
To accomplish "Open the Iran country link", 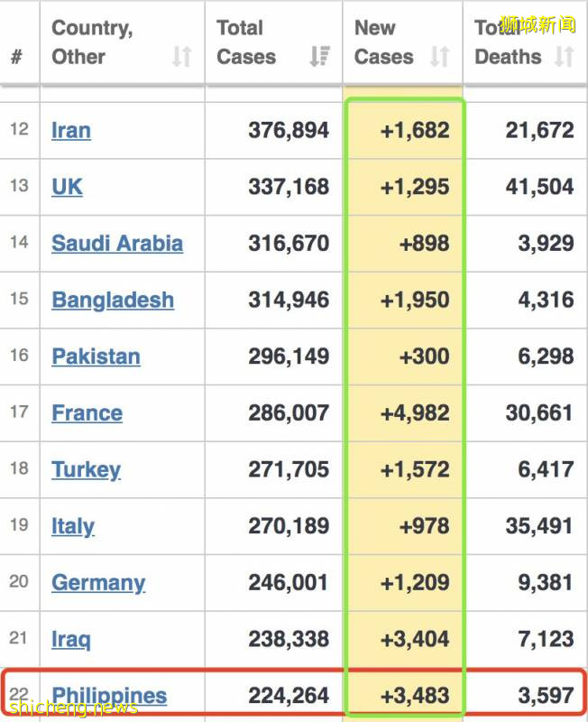I will 71,130.
